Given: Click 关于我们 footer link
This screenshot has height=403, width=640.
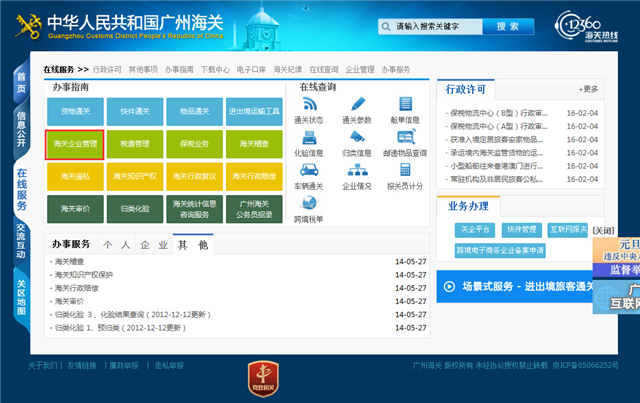Looking at the screenshot, I should (42, 365).
